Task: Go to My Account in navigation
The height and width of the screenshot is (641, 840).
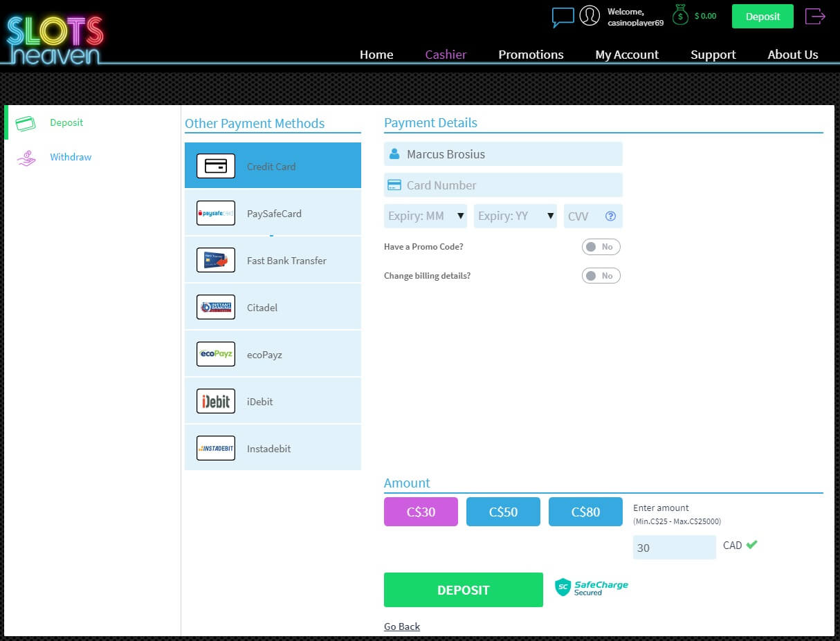Action: coord(627,55)
